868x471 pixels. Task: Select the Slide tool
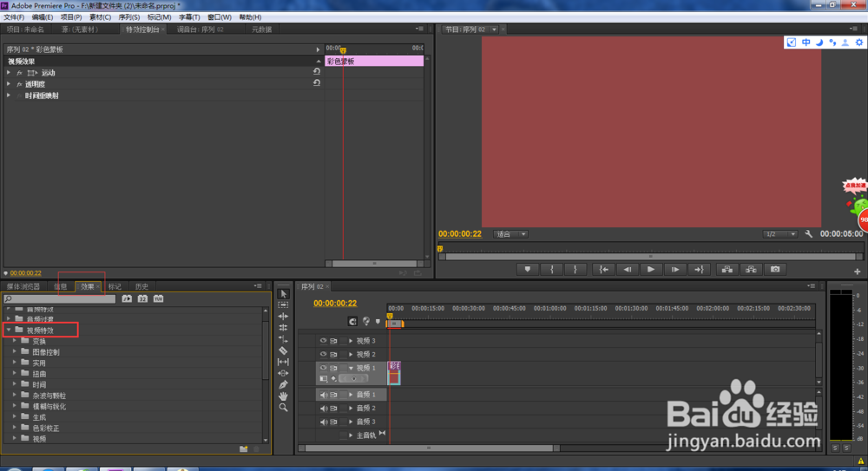tap(284, 373)
